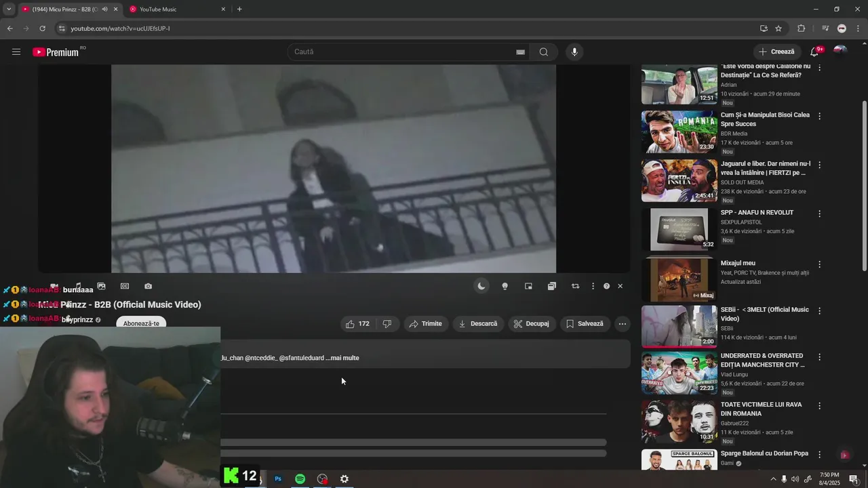Open the vertical dots options under video
Image resolution: width=868 pixels, height=488 pixels.
coord(593,286)
